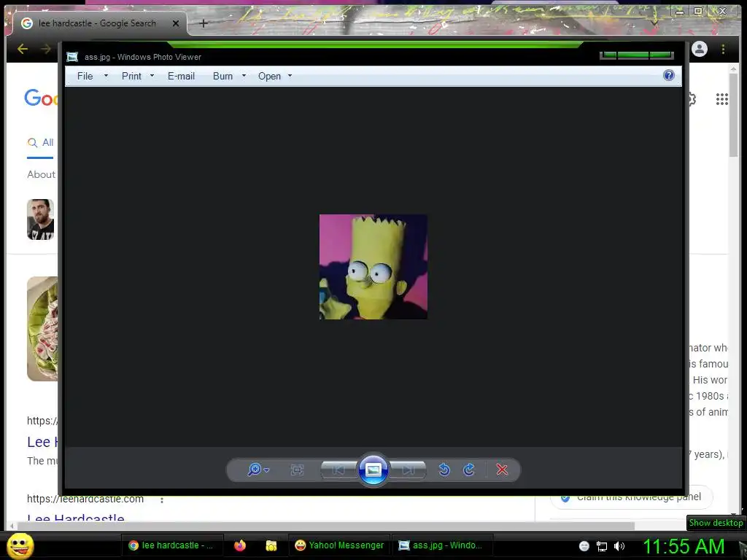Screen dimensions: 747x560
Task: Fit image to actual size button
Action: coord(297,470)
